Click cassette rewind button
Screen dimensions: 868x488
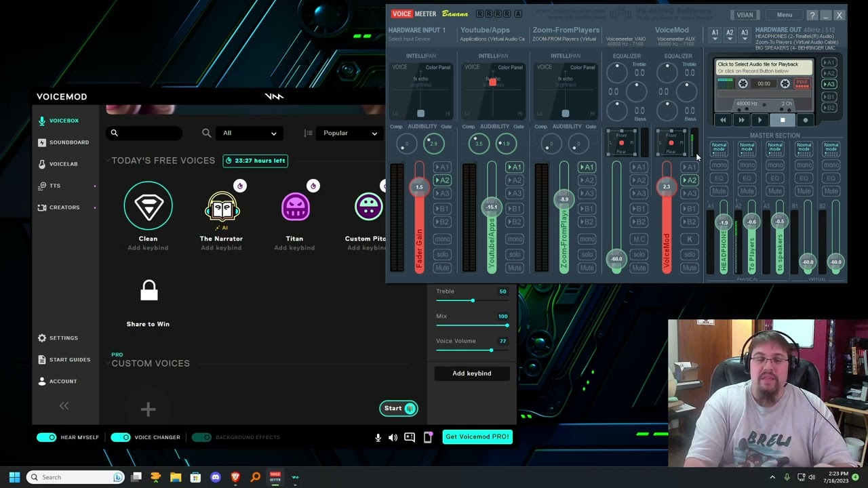coord(723,120)
